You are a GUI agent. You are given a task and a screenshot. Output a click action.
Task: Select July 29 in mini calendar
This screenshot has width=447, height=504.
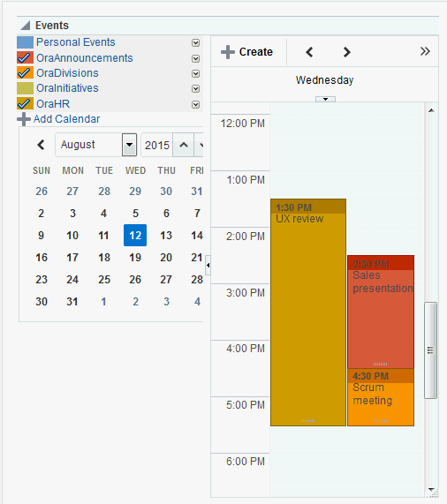(135, 192)
